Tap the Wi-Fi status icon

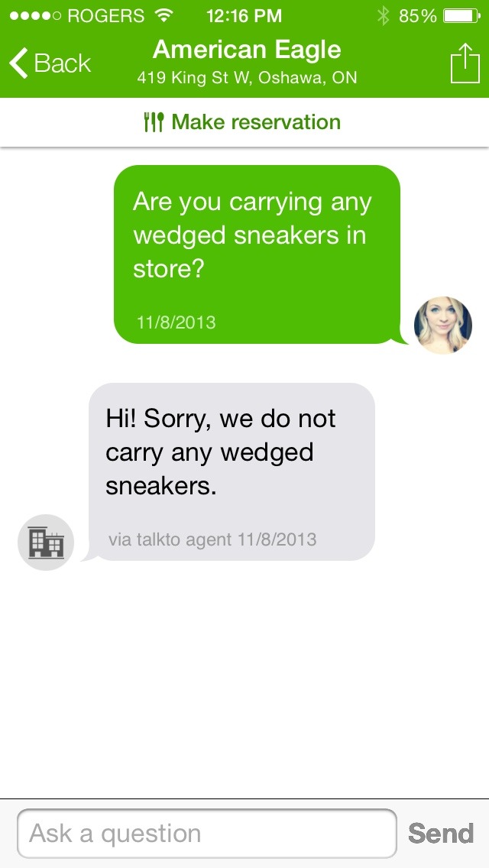point(164,15)
